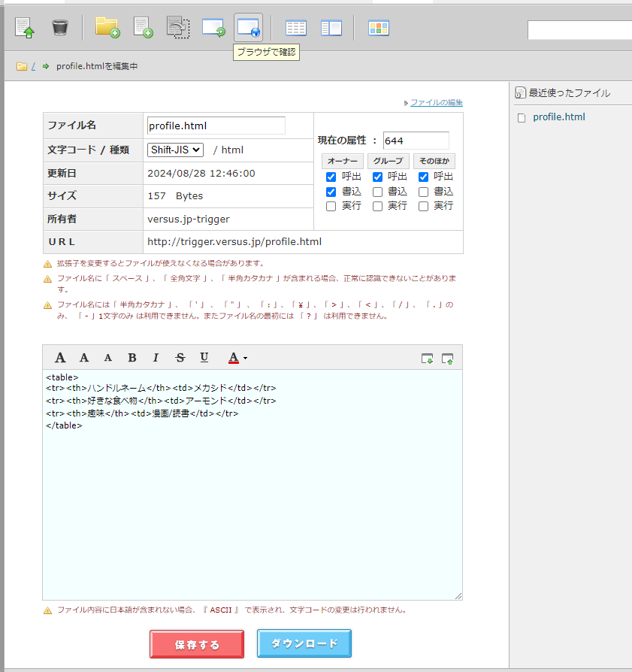Toggle group 実行 execute checkbox
The image size is (632, 672).
pos(377,206)
